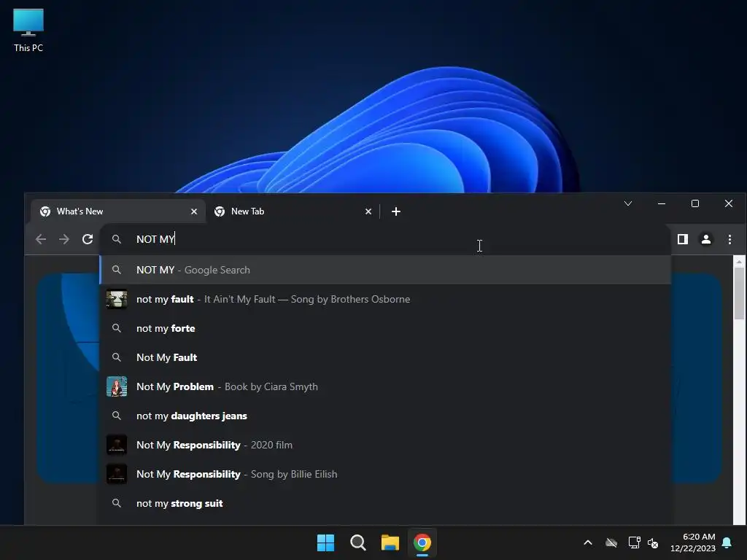Open the clock showing 6:20 AM
747x560 pixels.
693,542
